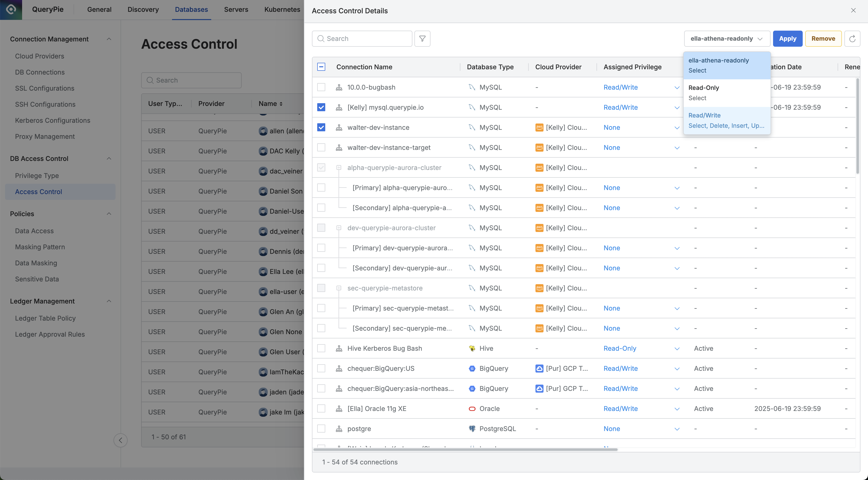The width and height of the screenshot is (868, 480).
Task: Click avatar icon for allen user row
Action: tap(263, 131)
